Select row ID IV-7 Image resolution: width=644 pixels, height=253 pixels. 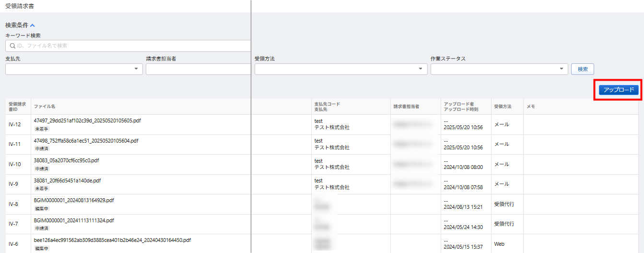pyautogui.click(x=13, y=224)
